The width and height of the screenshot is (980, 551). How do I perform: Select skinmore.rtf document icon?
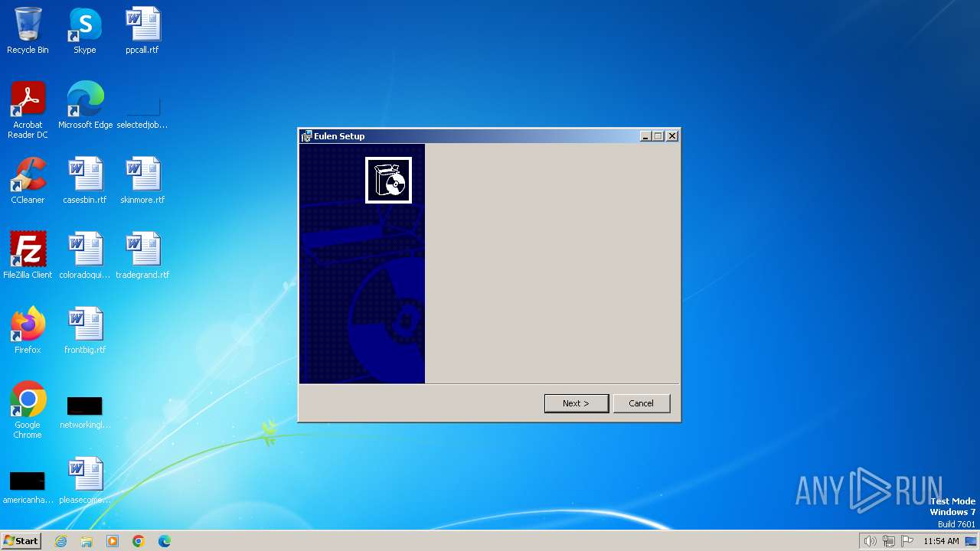click(x=142, y=181)
